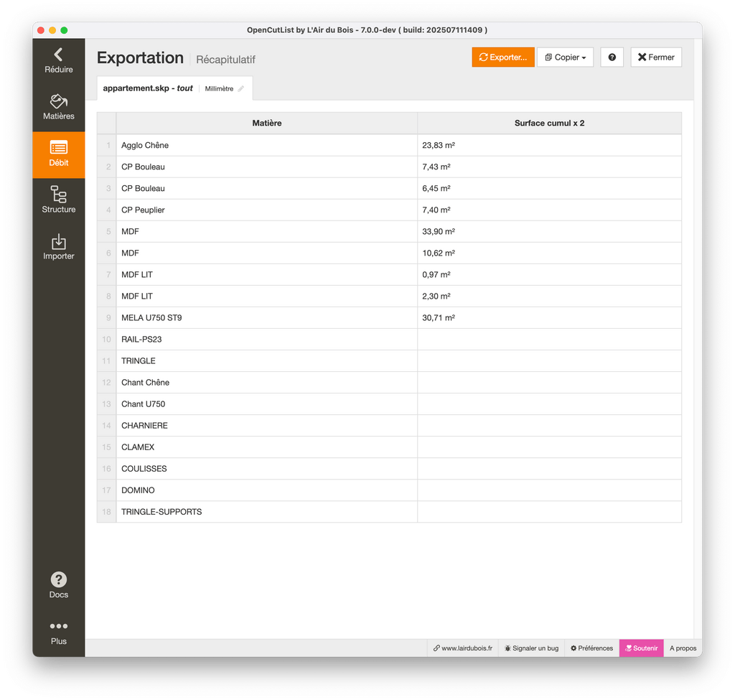Click the Surface cumul x 2 header
Viewport: 735px width, 700px height.
pos(549,123)
